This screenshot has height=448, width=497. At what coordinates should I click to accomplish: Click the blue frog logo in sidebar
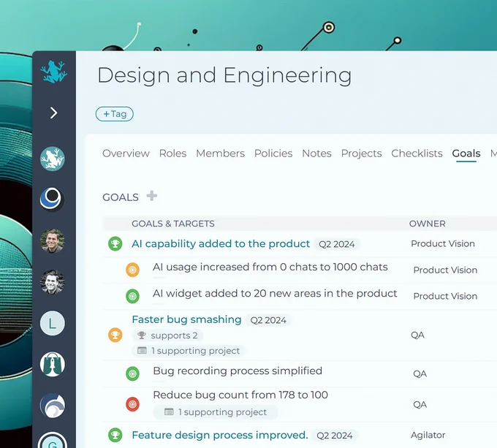tap(54, 72)
